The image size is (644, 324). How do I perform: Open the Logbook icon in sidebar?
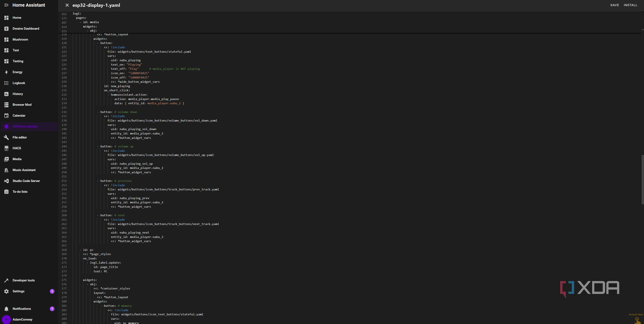6,83
